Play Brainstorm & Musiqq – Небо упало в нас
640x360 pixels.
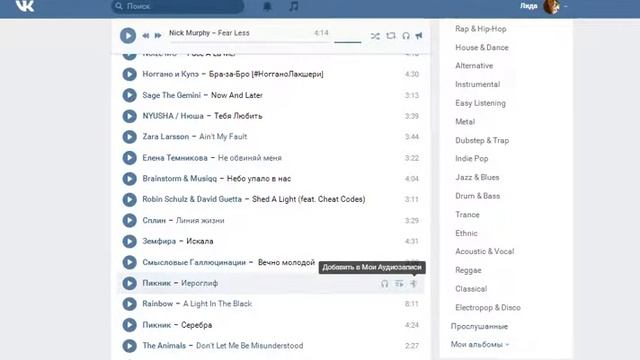(x=129, y=178)
